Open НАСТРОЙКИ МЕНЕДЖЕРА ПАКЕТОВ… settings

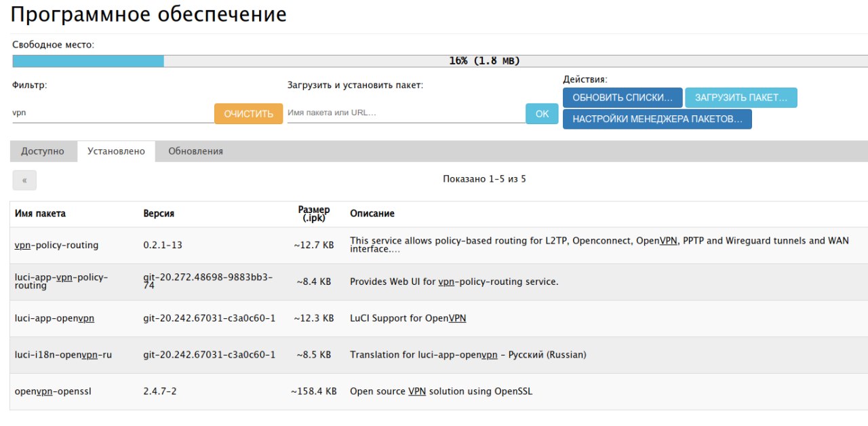coord(657,119)
